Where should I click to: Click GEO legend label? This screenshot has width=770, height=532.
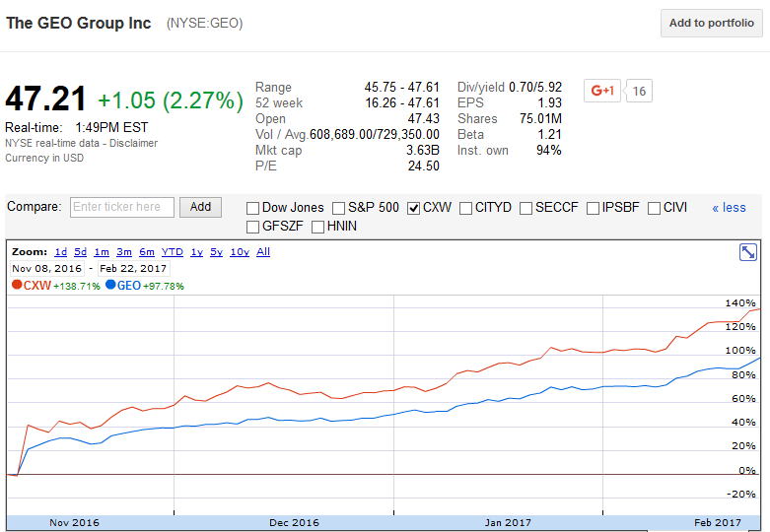point(129,286)
